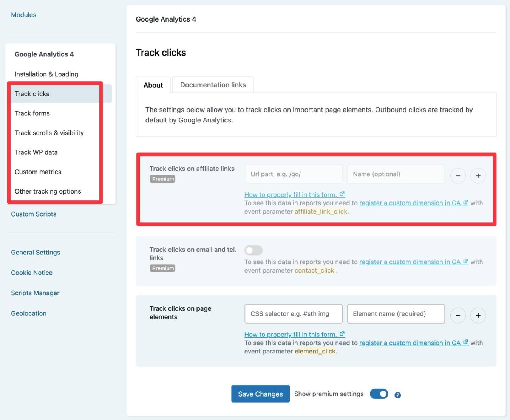Focus the affiliate Name (optional) field
The height and width of the screenshot is (420, 510).
pos(396,174)
